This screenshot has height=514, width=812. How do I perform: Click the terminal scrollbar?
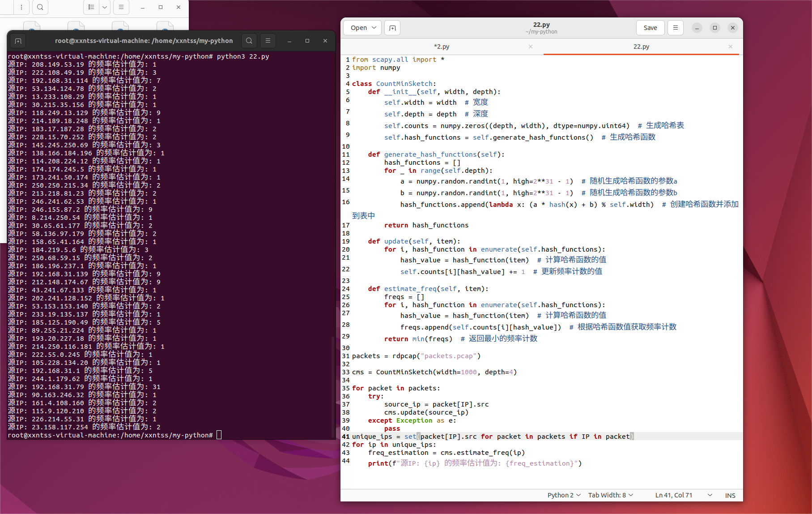pyautogui.click(x=333, y=386)
